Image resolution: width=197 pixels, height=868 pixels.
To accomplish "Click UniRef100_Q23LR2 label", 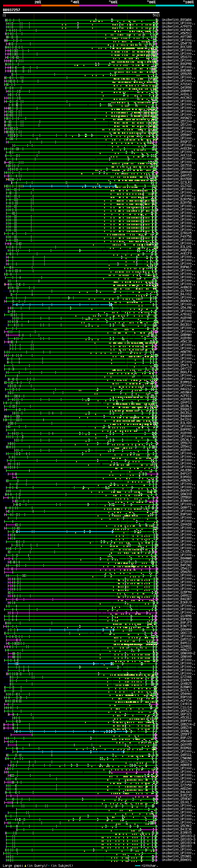I will pyautogui.click(x=177, y=182).
